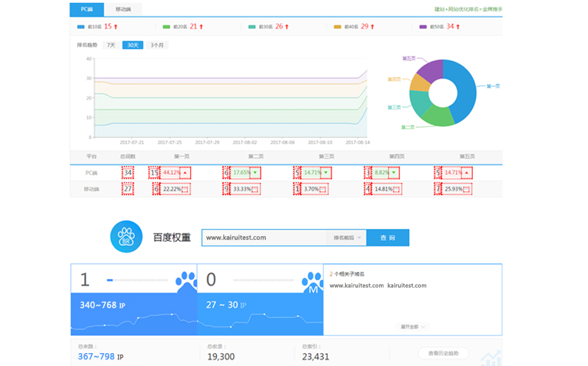Open the 查看历史趋势 button

(444, 353)
